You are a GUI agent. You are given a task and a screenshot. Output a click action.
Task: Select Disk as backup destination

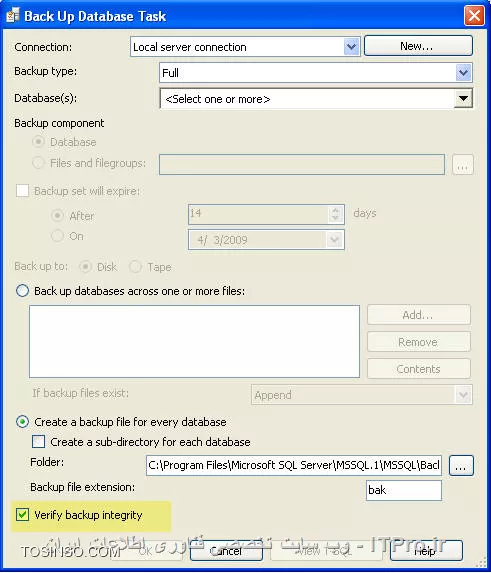point(85,267)
